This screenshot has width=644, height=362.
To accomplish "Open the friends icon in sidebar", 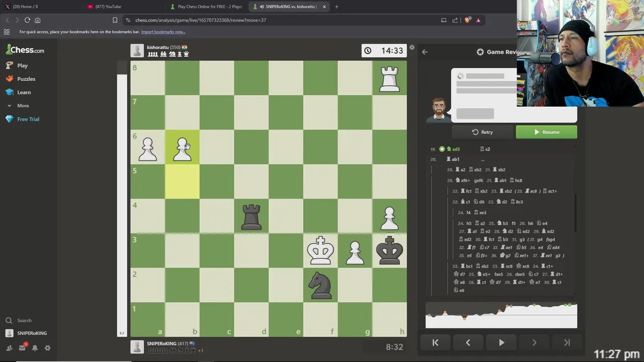I will [9, 348].
